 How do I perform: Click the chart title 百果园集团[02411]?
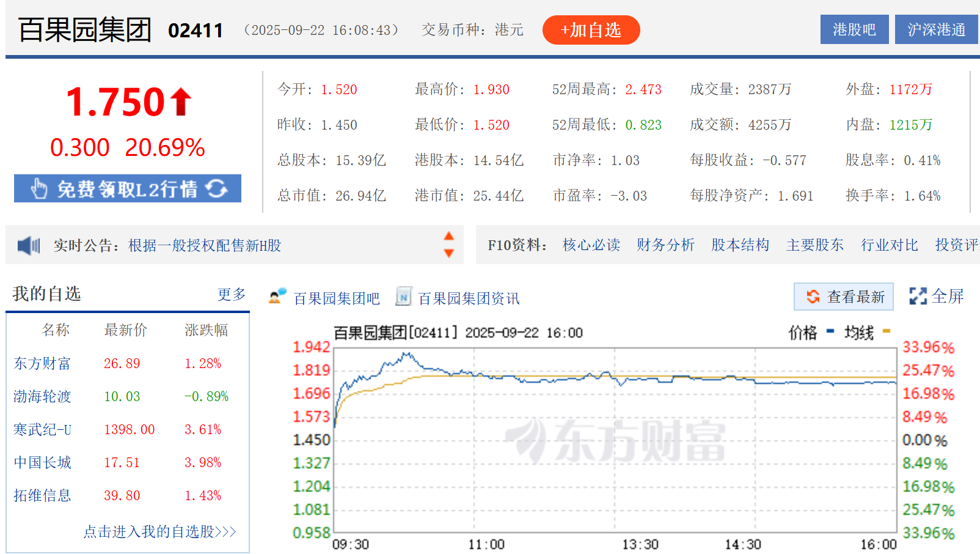[395, 333]
